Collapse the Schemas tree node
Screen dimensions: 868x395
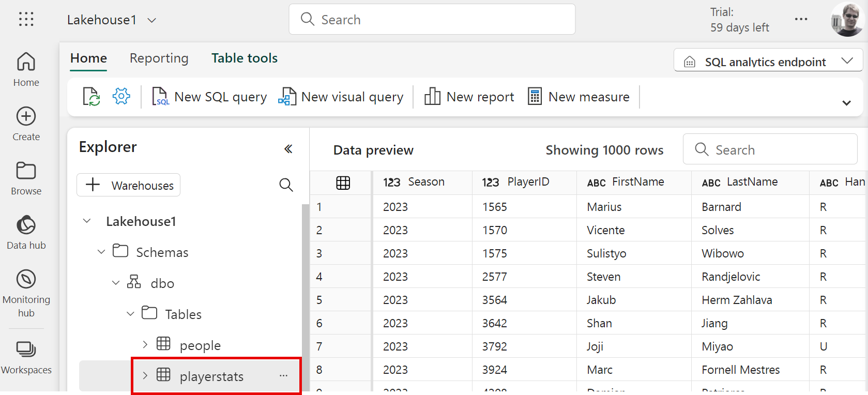click(x=101, y=252)
